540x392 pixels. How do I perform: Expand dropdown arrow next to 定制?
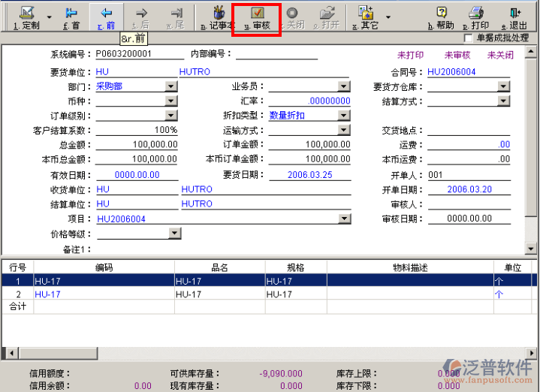(50, 17)
